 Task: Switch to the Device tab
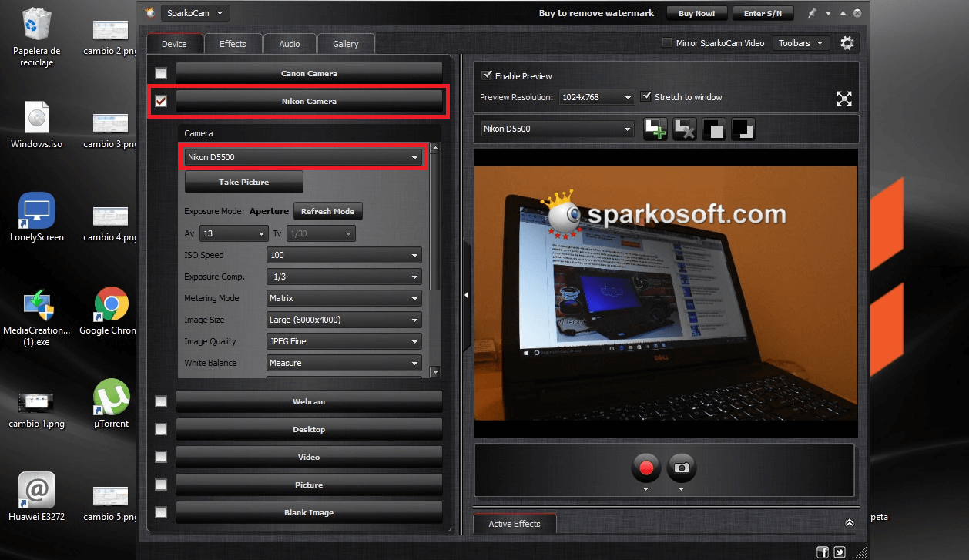pos(174,44)
